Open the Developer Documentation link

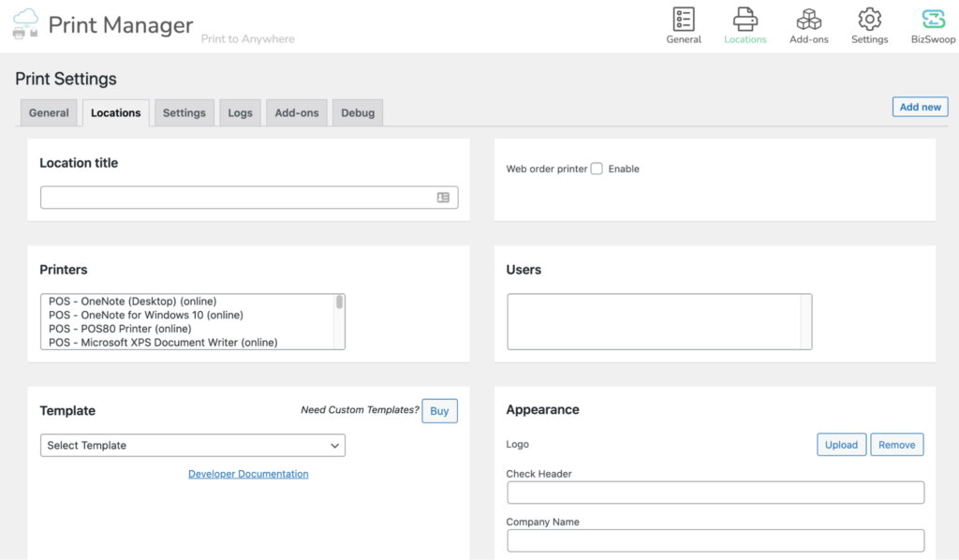(x=247, y=474)
